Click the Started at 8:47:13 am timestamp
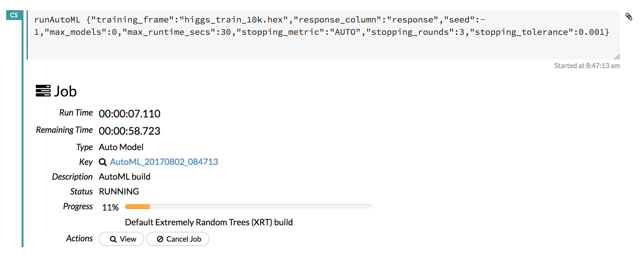Image resolution: width=644 pixels, height=270 pixels. [x=587, y=66]
